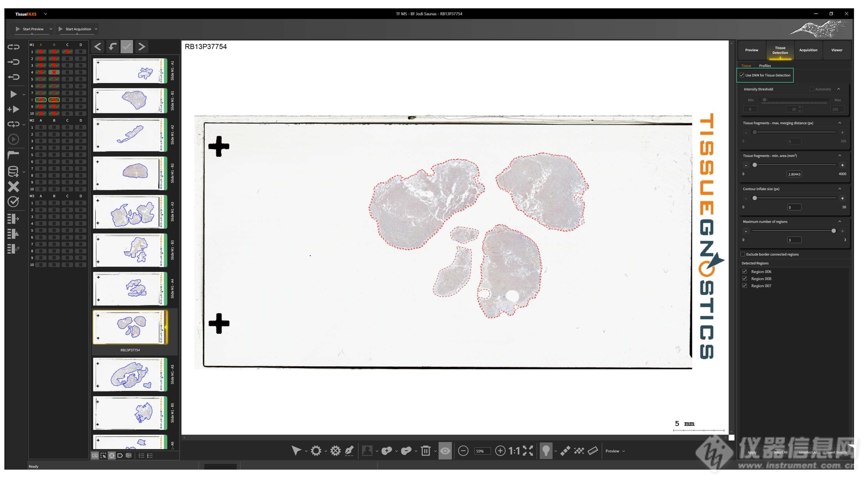Screen dimensions: 868x481
Task: Open the Start Acquisition dropdown arrow
Action: click(96, 29)
